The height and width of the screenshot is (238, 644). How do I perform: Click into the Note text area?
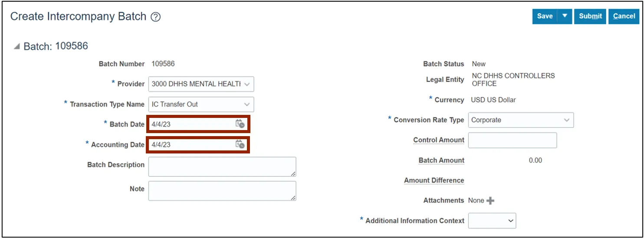(x=222, y=191)
